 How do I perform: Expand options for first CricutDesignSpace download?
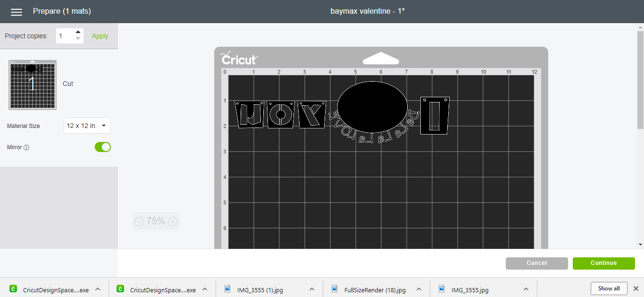click(x=98, y=289)
